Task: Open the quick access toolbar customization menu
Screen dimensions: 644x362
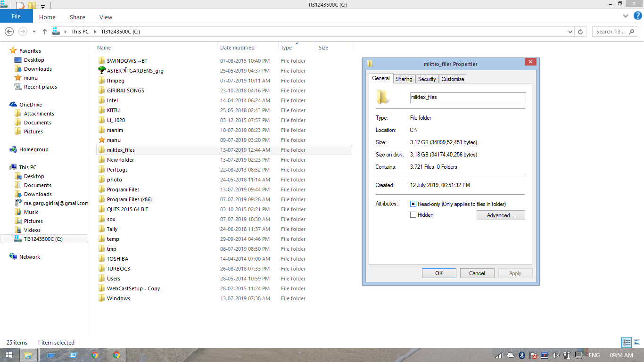Action: point(42,5)
